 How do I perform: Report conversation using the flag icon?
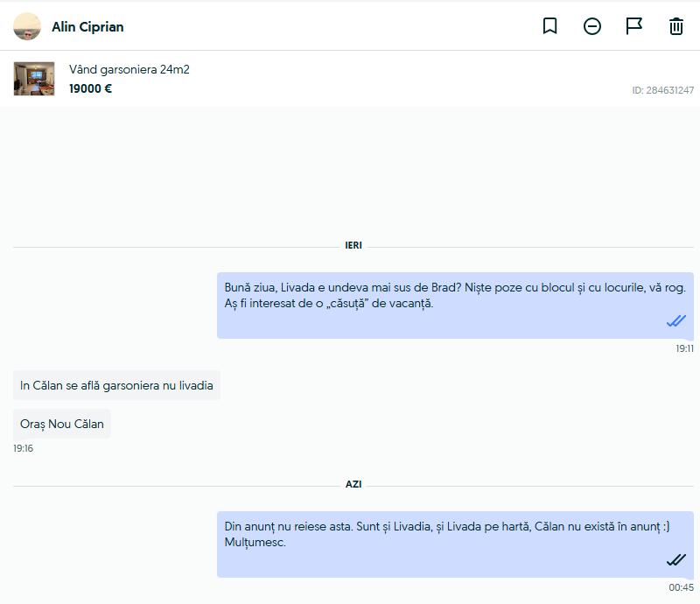633,26
